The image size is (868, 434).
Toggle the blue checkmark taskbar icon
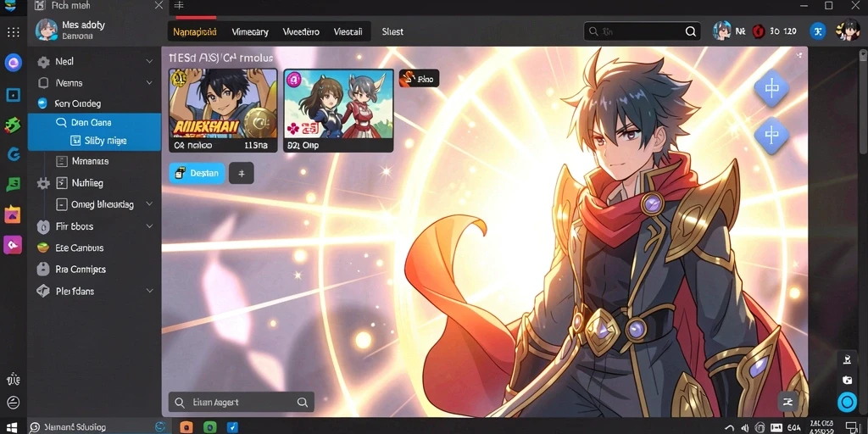(232, 427)
